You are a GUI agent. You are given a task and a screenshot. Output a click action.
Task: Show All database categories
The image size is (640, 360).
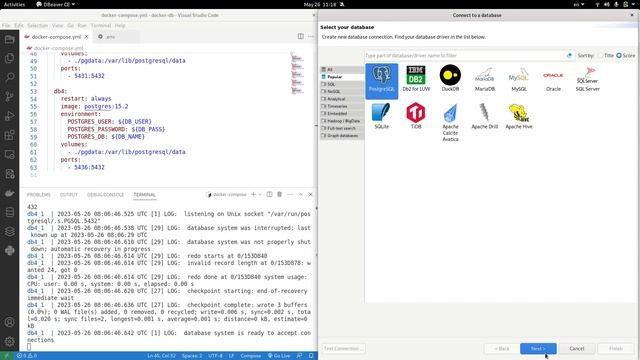[x=342, y=70]
